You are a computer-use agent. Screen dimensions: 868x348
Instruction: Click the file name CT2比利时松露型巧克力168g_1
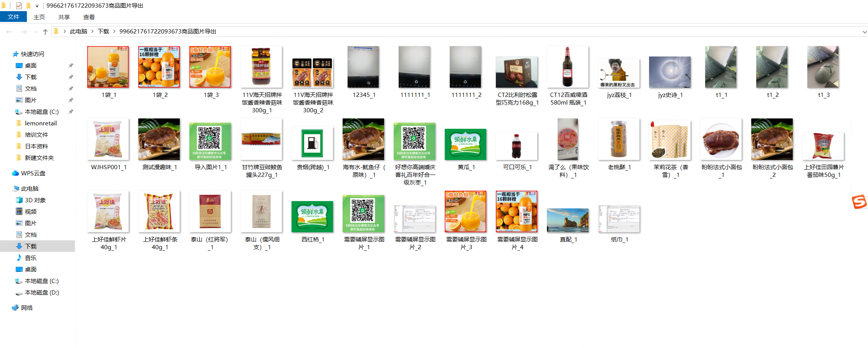coord(517,99)
